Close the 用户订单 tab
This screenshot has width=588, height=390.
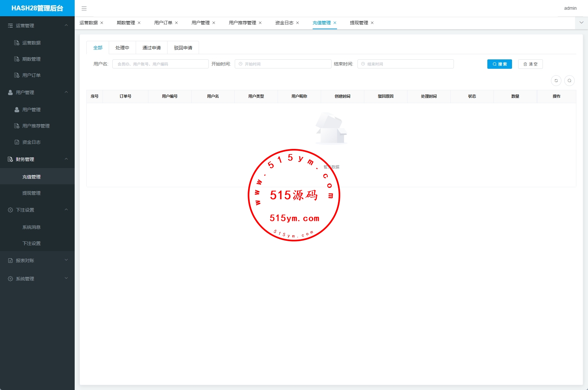(x=176, y=23)
